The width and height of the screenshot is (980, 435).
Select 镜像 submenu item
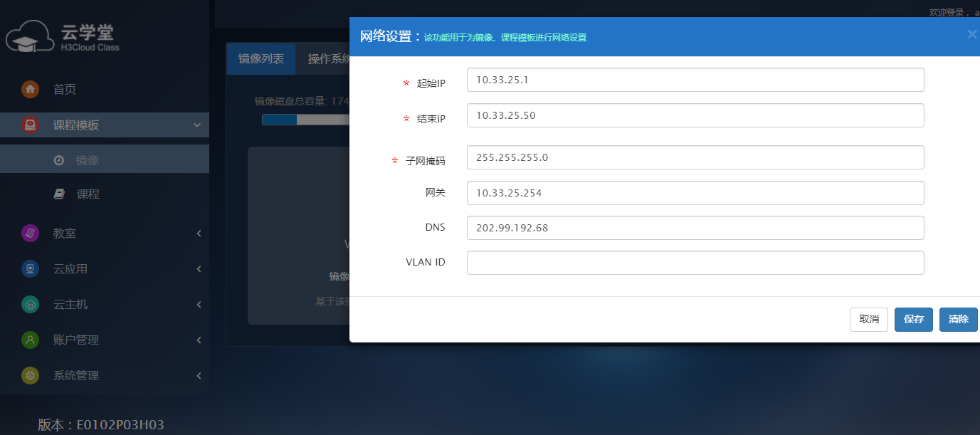[x=105, y=160]
